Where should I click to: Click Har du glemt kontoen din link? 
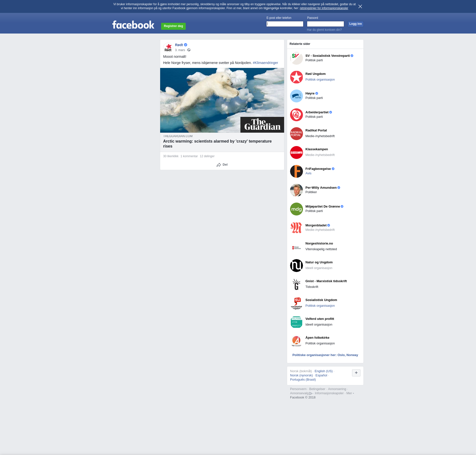click(x=324, y=30)
